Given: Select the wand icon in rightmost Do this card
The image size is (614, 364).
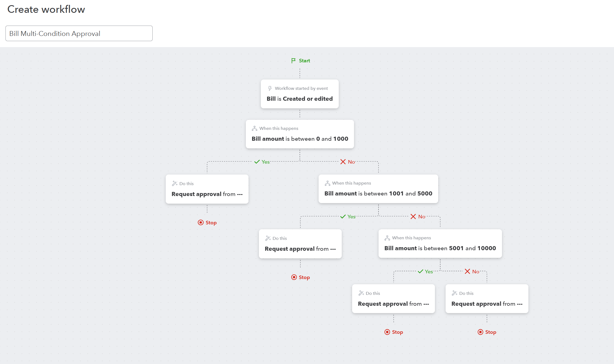Looking at the screenshot, I should [454, 293].
